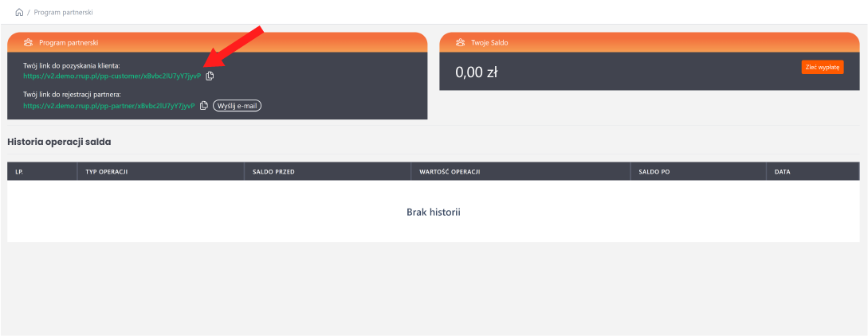Open the pp-partner registration link
The height and width of the screenshot is (336, 868).
point(108,106)
